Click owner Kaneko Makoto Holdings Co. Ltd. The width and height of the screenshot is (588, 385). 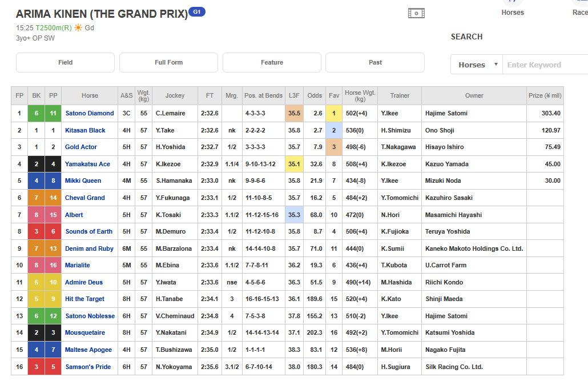[x=474, y=249]
